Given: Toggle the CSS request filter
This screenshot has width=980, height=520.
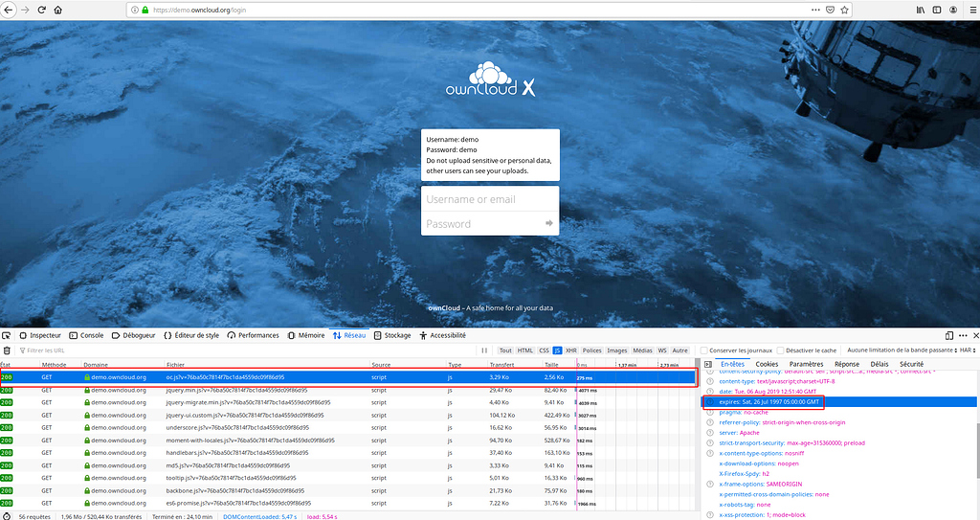Looking at the screenshot, I should click(544, 350).
